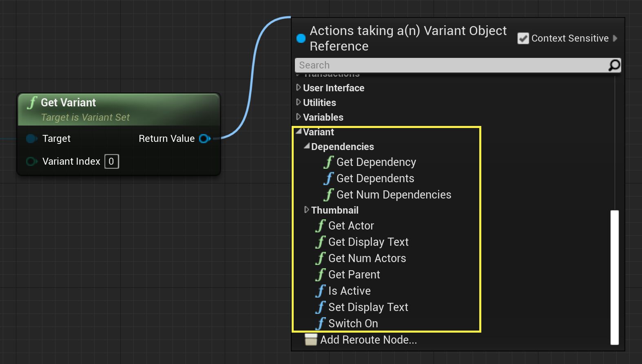The image size is (642, 364).
Task: Click the Get Actor function icon
Action: 321,226
